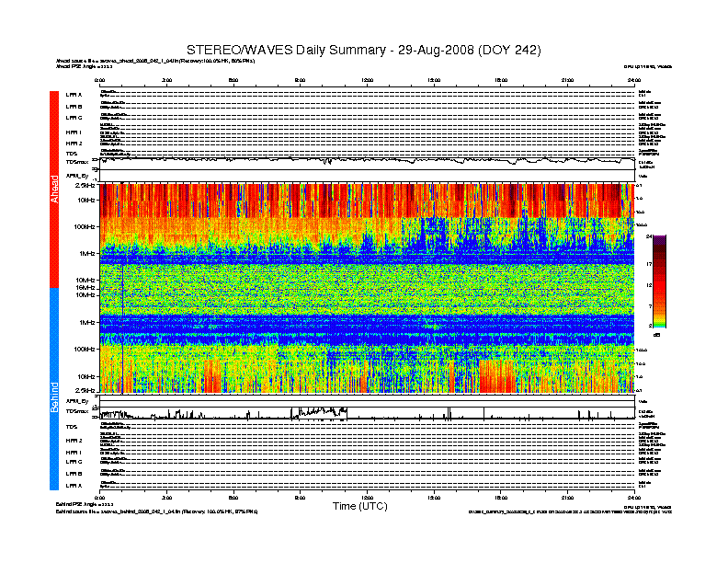Select the TDS label in Ahead section

click(x=72, y=154)
